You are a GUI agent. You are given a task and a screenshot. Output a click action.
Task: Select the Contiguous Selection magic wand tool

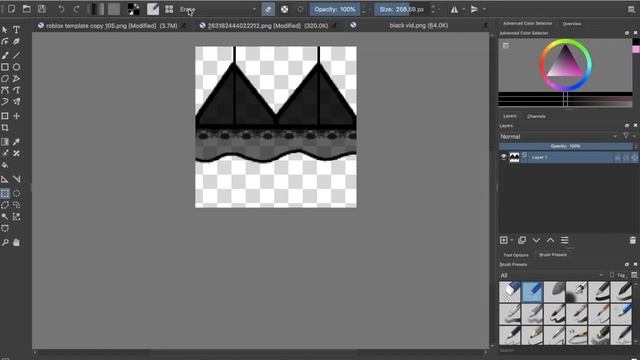pos(5,216)
